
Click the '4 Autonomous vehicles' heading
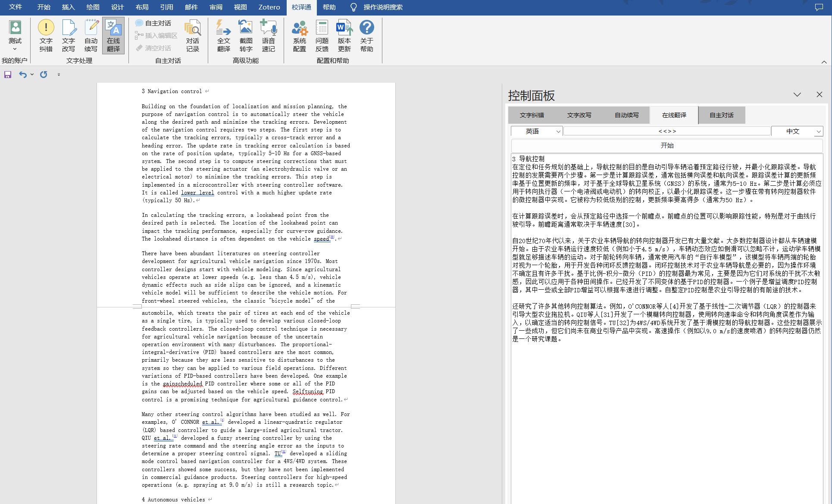tap(173, 500)
